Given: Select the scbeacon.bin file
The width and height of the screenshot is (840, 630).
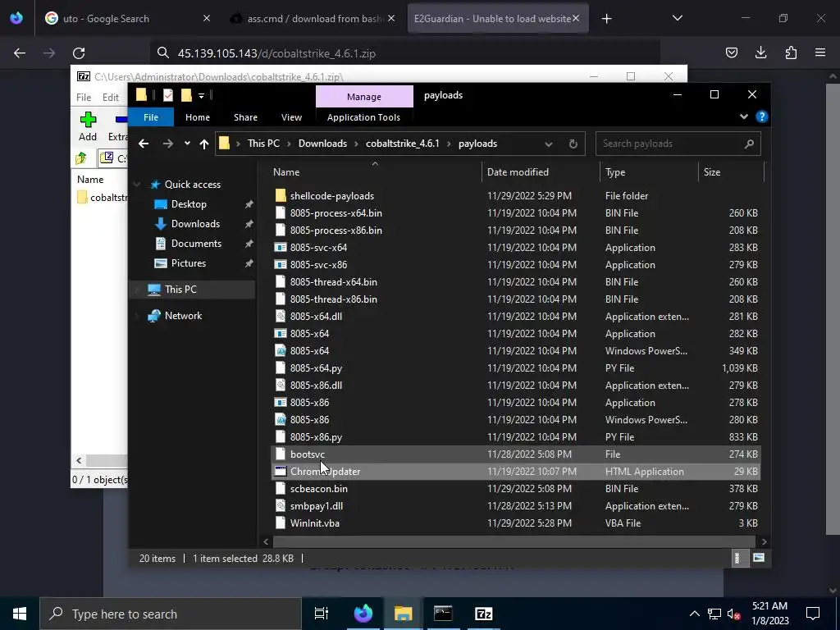Looking at the screenshot, I should [515, 489].
